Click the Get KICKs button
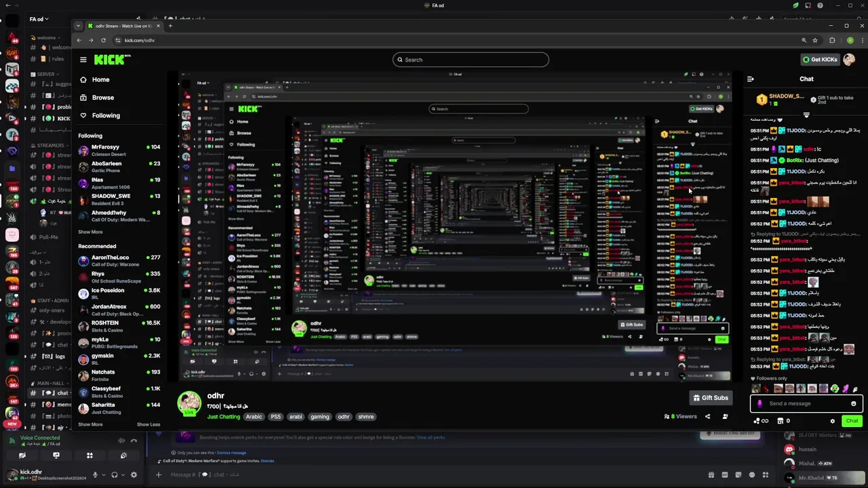This screenshot has width=868, height=488. tap(819, 60)
